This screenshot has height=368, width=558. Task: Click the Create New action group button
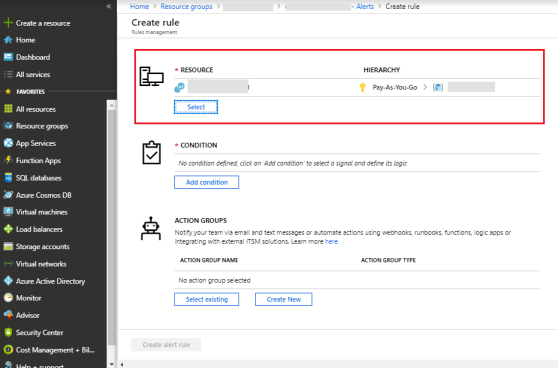pos(284,299)
